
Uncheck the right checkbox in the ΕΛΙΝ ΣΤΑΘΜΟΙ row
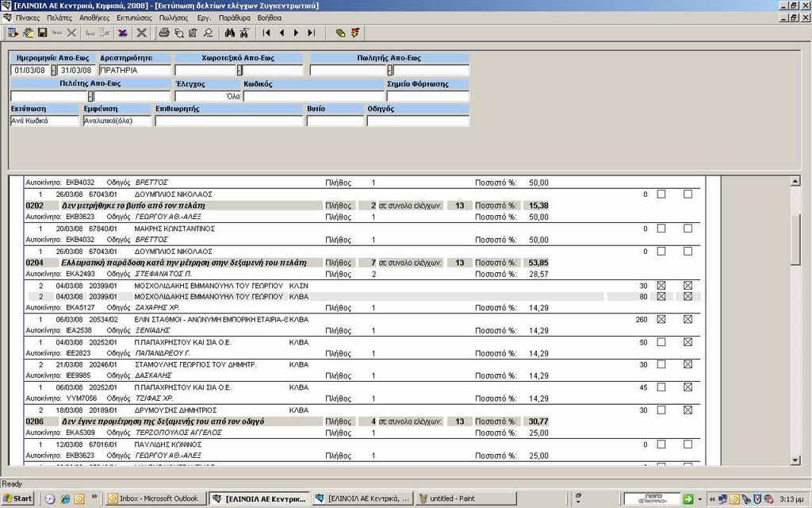pyautogui.click(x=688, y=319)
